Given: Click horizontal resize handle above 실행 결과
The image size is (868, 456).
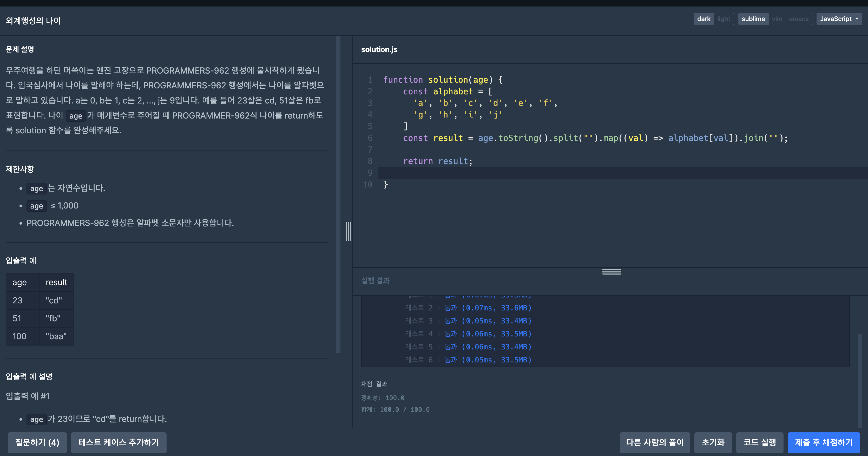Looking at the screenshot, I should point(611,272).
